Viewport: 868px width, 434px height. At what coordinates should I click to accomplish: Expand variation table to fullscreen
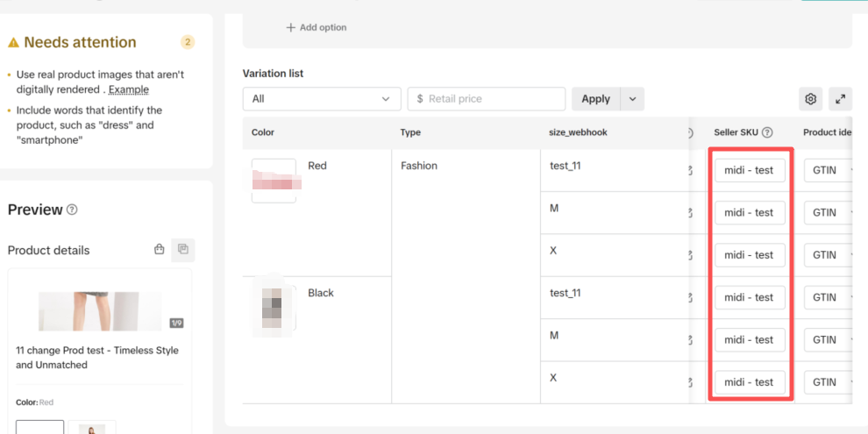840,99
